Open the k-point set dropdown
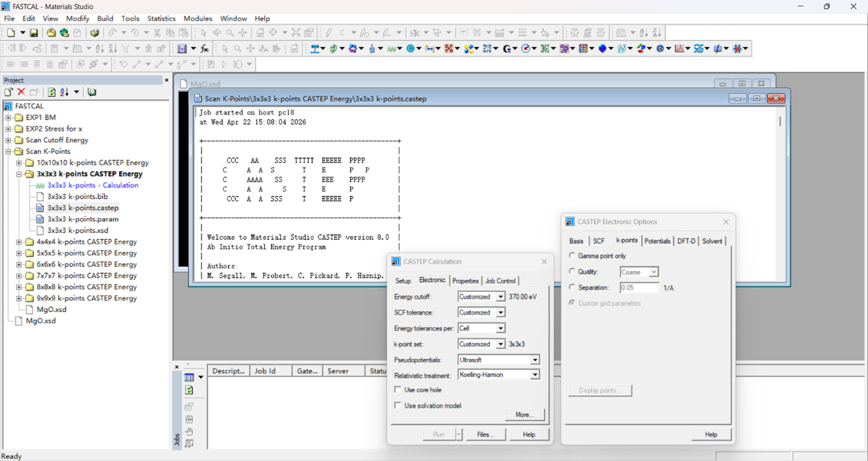Image resolution: width=868 pixels, height=461 pixels. coord(500,344)
